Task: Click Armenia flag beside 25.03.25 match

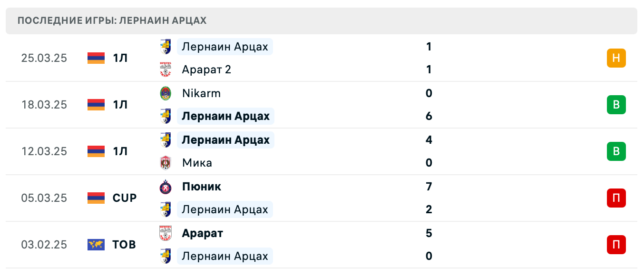Action: click(x=96, y=58)
